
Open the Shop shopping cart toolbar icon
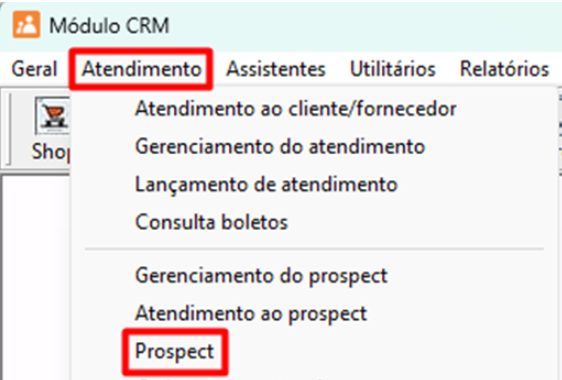pyautogui.click(x=53, y=115)
